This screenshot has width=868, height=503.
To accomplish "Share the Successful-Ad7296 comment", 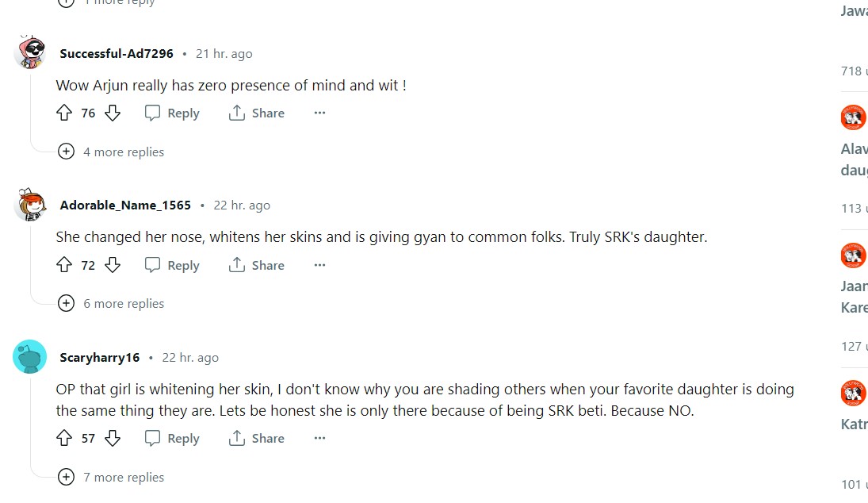I will coord(256,113).
